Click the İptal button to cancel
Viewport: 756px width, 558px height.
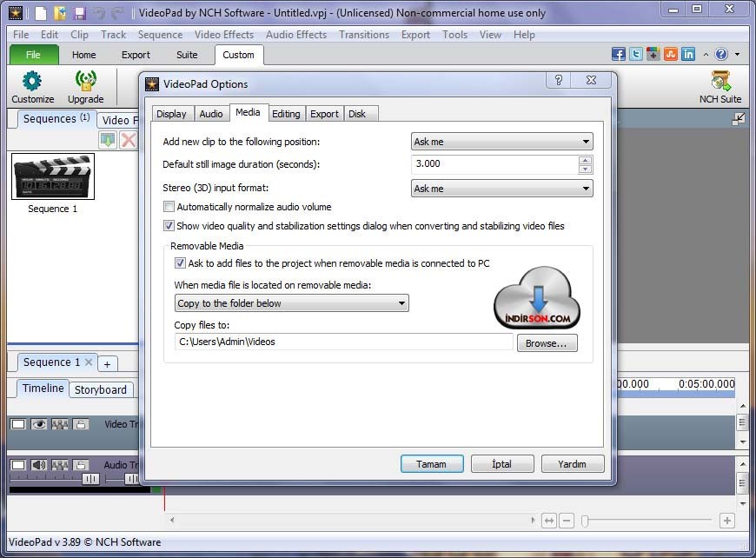pos(502,464)
